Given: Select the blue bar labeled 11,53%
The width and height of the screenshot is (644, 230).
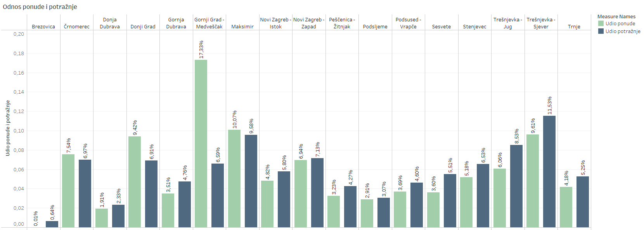Looking at the screenshot, I should click(x=549, y=171).
